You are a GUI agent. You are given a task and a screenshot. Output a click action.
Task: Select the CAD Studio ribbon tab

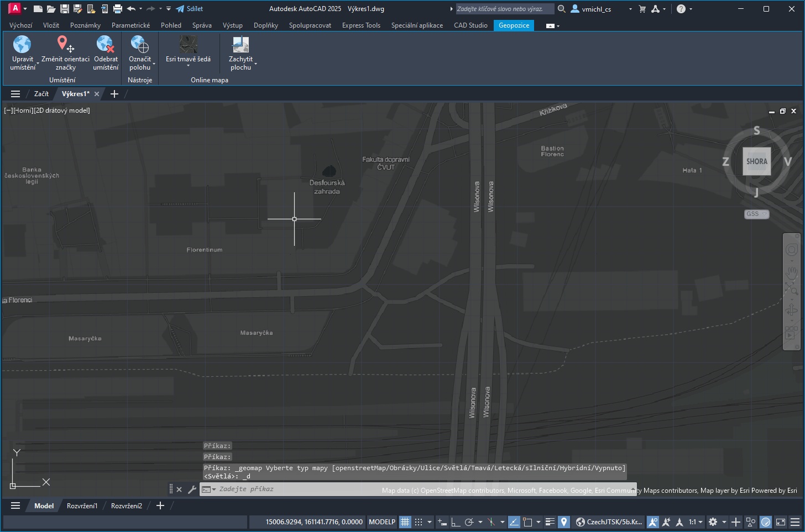[471, 25]
